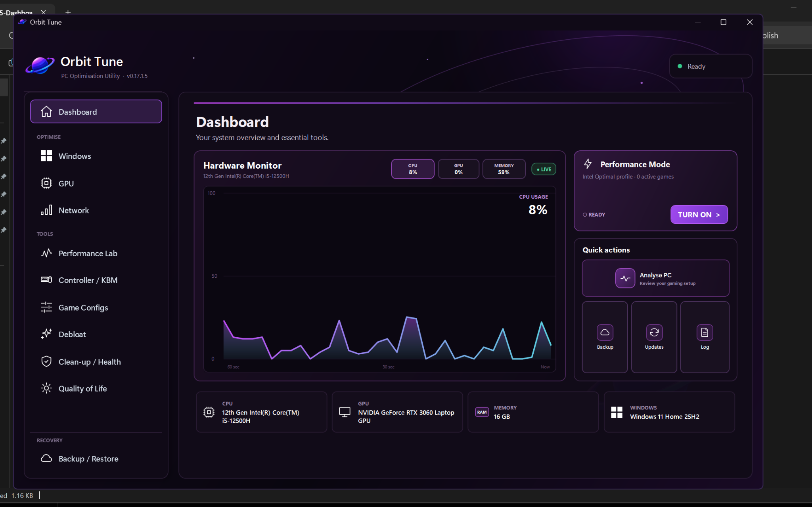
Task: Open Controller / KBM settings
Action: coord(96,280)
